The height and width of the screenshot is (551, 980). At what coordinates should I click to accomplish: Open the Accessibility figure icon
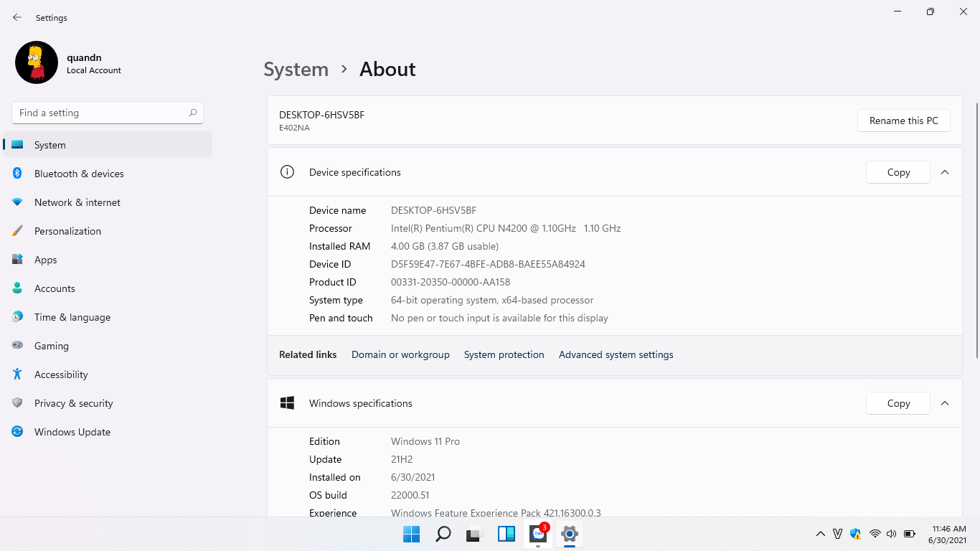point(17,375)
